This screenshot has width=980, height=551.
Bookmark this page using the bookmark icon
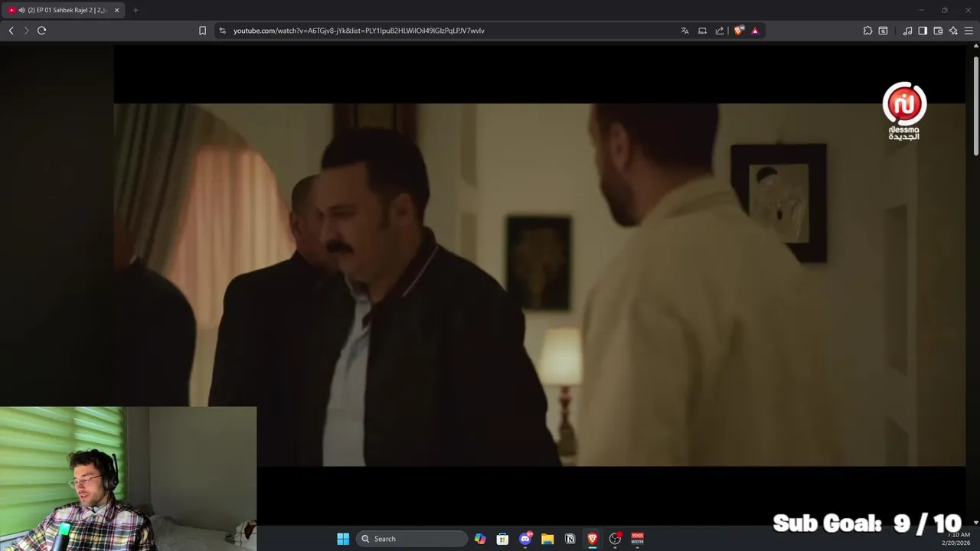(202, 31)
